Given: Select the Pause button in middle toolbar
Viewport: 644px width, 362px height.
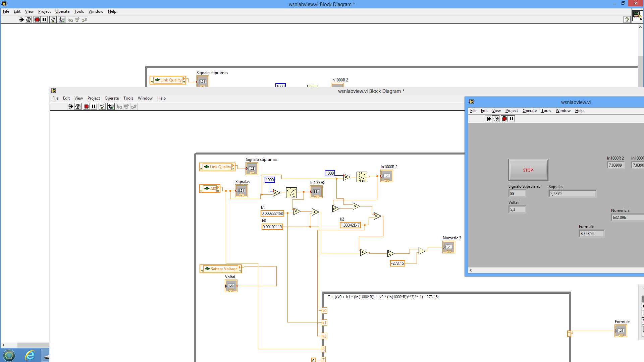Looking at the screenshot, I should (93, 107).
